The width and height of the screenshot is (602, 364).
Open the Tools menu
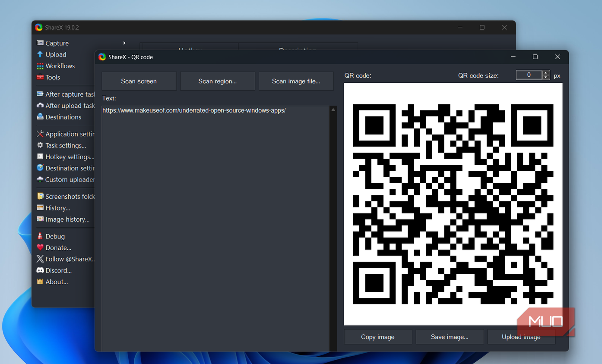pyautogui.click(x=53, y=77)
